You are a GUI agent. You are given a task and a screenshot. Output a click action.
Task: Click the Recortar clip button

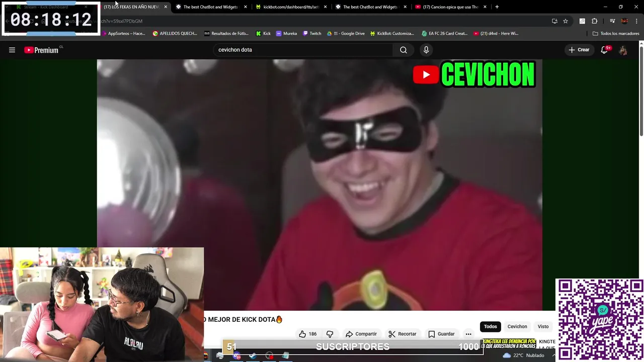(402, 334)
